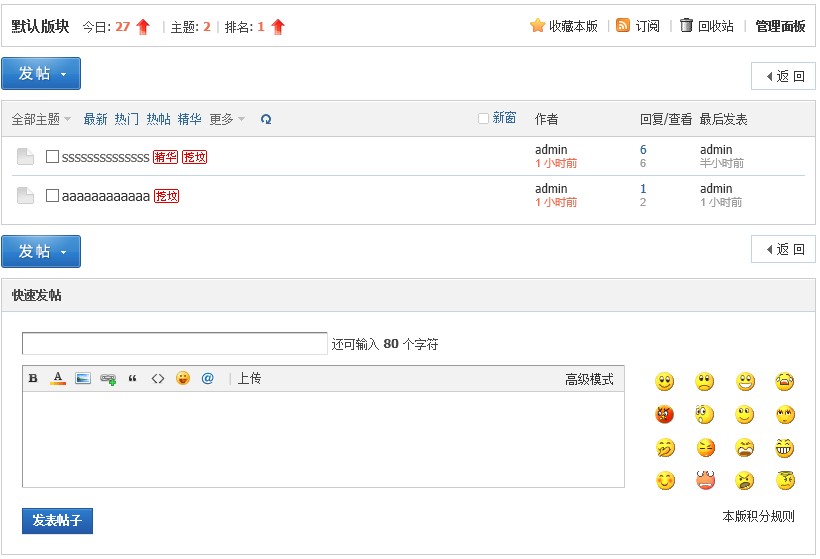Submit with the 发表帖子 button

click(58, 520)
